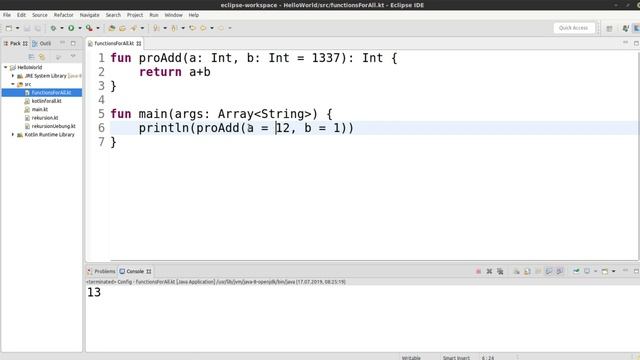Open the Navigate menu

click(x=89, y=15)
